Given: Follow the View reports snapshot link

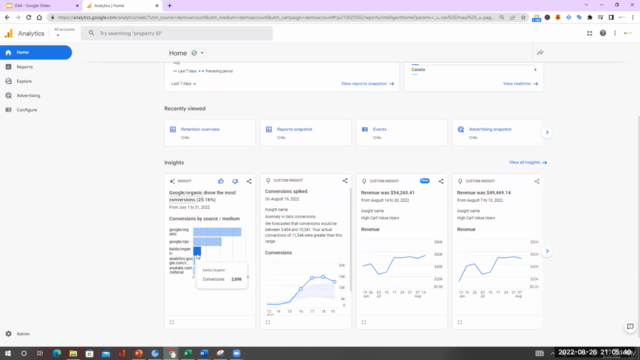Looking at the screenshot, I should [367, 84].
